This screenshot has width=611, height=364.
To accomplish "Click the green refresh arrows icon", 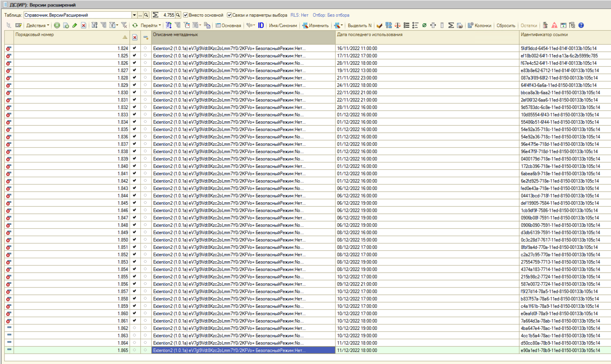I will tap(135, 25).
